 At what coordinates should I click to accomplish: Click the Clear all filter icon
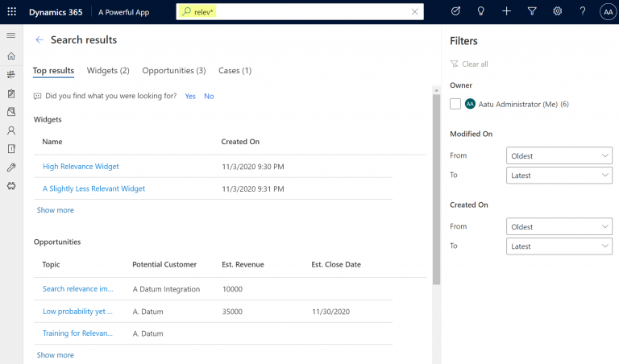(455, 64)
